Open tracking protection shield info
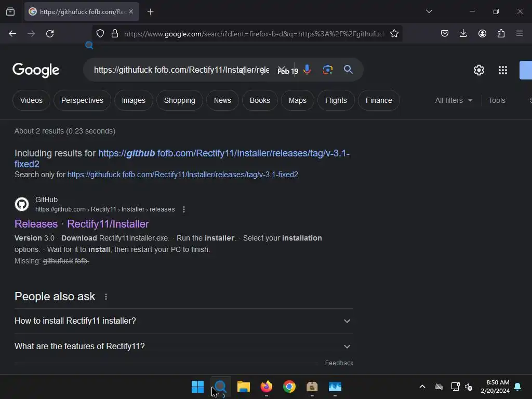Screen dimensions: 532x399 [100, 34]
